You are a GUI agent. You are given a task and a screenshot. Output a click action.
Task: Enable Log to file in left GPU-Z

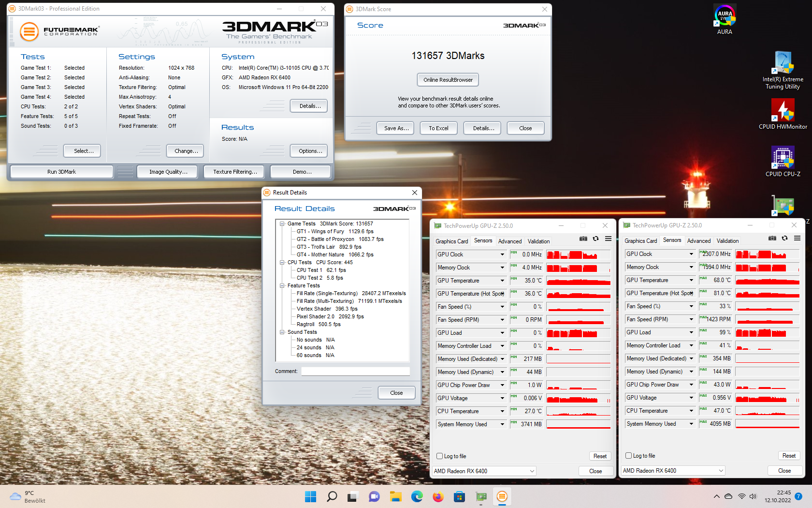click(x=439, y=456)
